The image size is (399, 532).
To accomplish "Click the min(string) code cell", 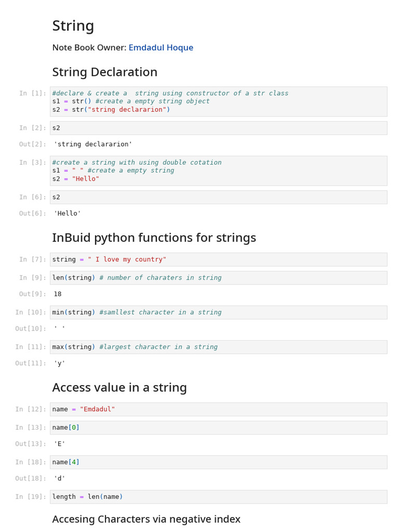I will 218,312.
